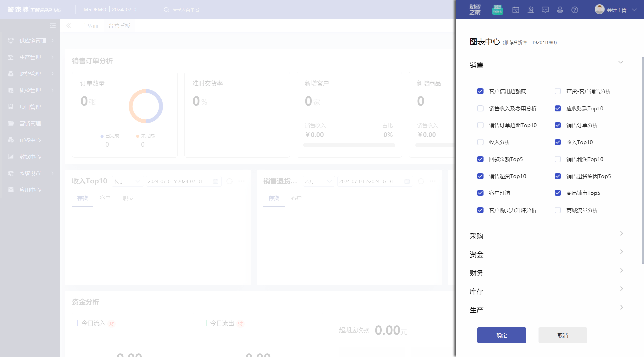Collapse the 销售 section chevron

(621, 62)
